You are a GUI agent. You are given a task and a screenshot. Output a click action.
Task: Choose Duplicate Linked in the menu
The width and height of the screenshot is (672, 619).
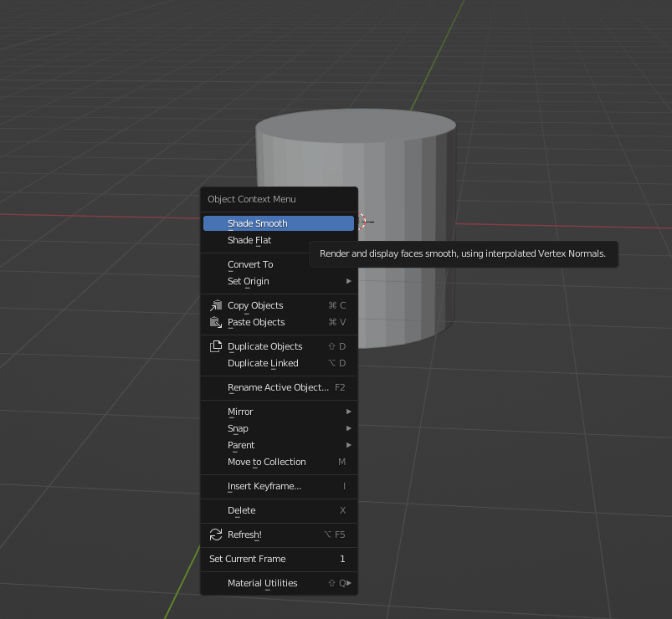[279, 363]
